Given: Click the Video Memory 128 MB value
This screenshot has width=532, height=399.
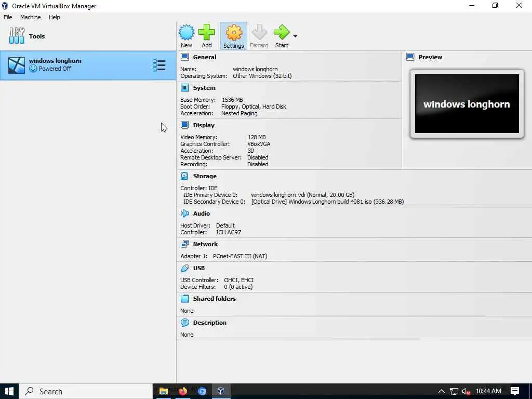Looking at the screenshot, I should [x=257, y=137].
